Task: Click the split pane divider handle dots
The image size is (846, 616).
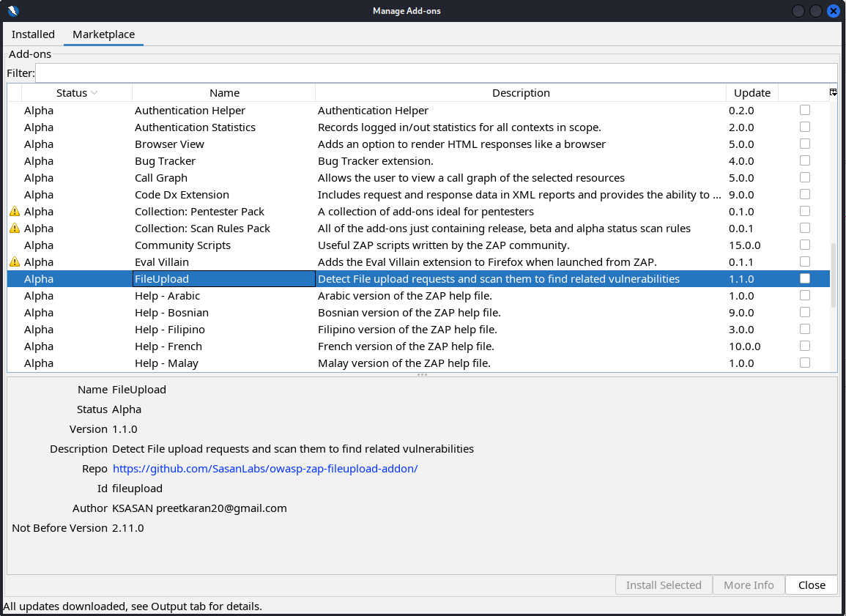Action: pos(422,374)
